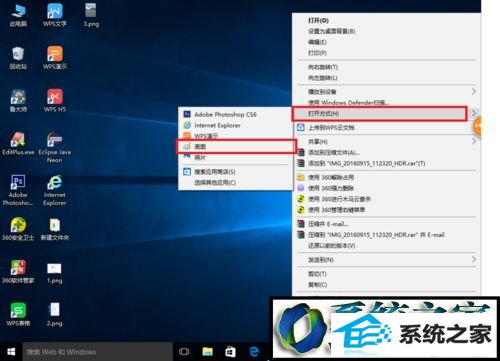Select the 360安全卫士 desktop shortcut
Image resolution: width=500 pixels, height=361 pixels.
[x=18, y=229]
